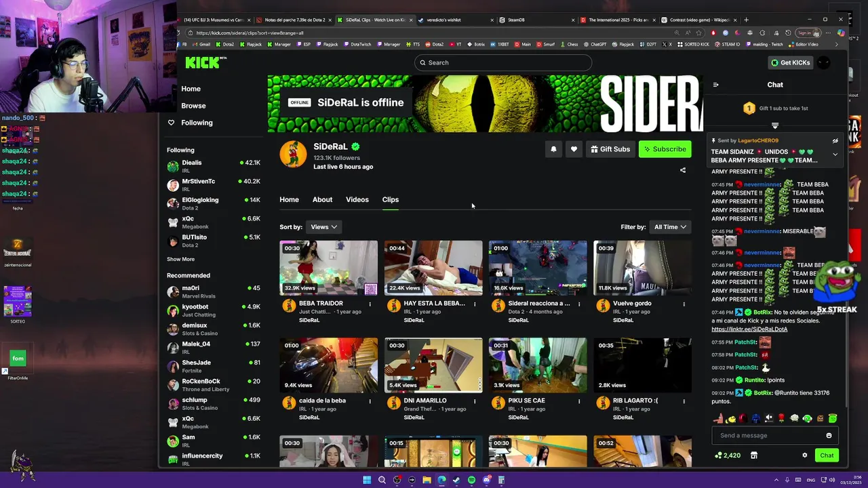This screenshot has width=868, height=488.
Task: Open new browser tab
Action: (x=746, y=20)
